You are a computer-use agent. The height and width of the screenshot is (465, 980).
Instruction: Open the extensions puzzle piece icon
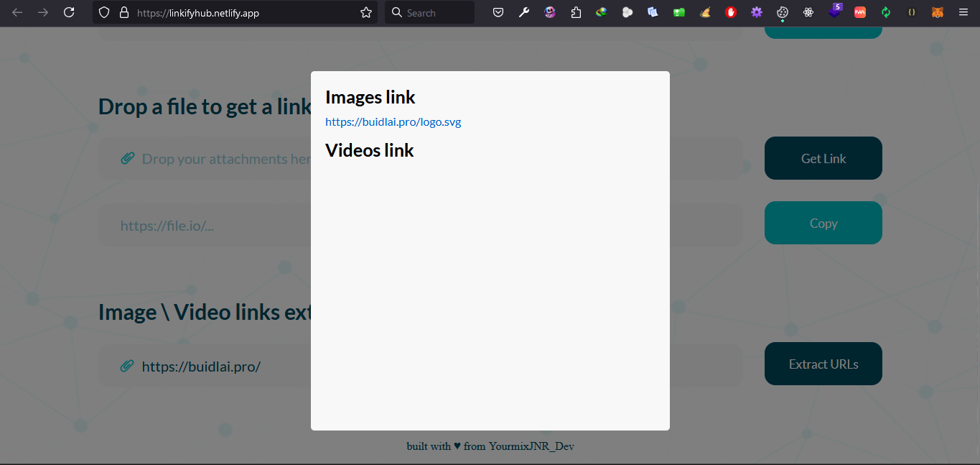(x=576, y=12)
